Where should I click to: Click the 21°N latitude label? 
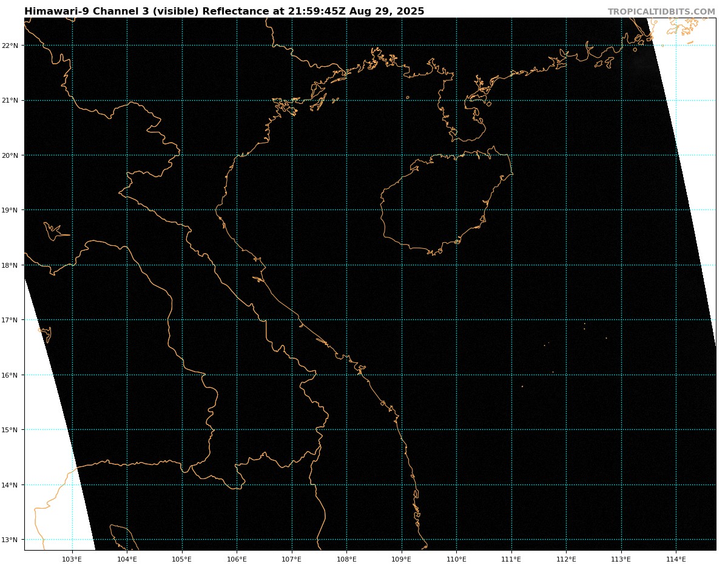[10, 100]
